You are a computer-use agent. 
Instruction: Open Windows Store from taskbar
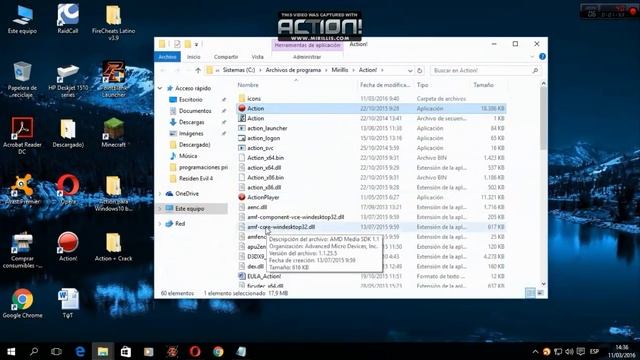click(x=126, y=351)
